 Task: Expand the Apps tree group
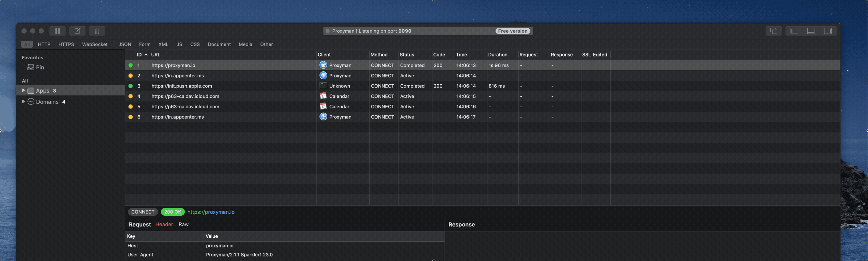click(23, 90)
